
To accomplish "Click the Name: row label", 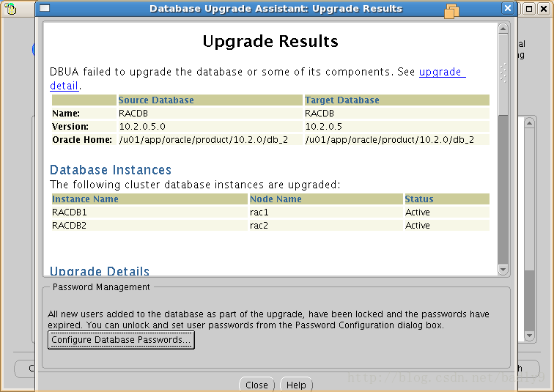I will (66, 114).
